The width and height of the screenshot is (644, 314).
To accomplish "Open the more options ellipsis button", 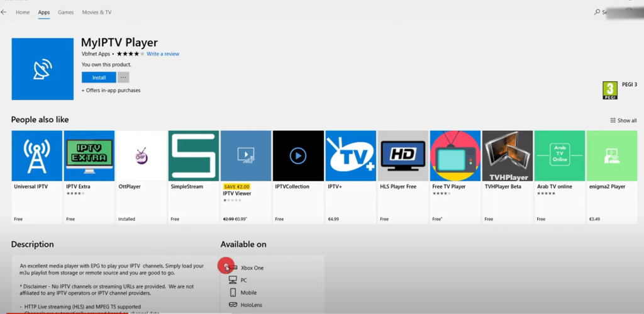I will coord(123,77).
